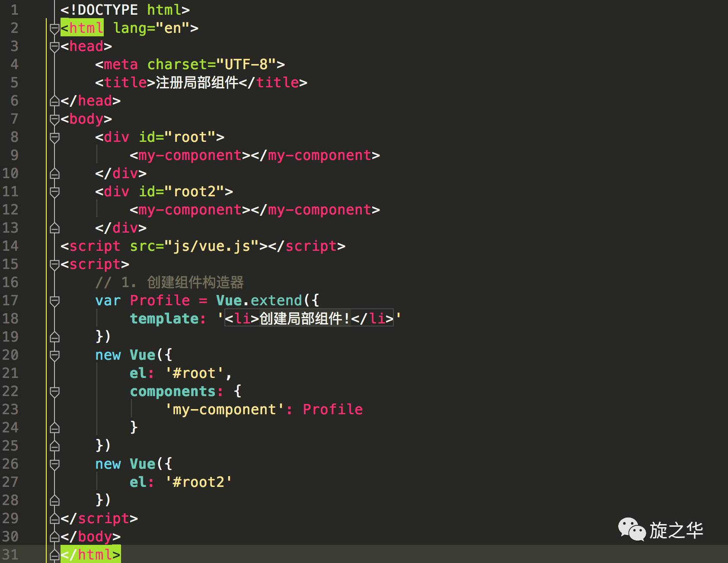Click the src="js/vue.js" attribute
The height and width of the screenshot is (563, 728).
195,246
